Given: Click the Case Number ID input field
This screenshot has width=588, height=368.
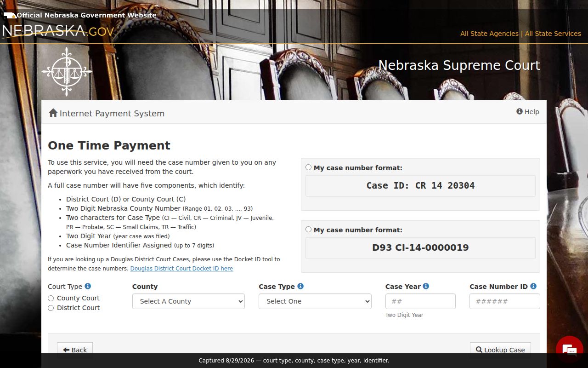Looking at the screenshot, I should 505,301.
